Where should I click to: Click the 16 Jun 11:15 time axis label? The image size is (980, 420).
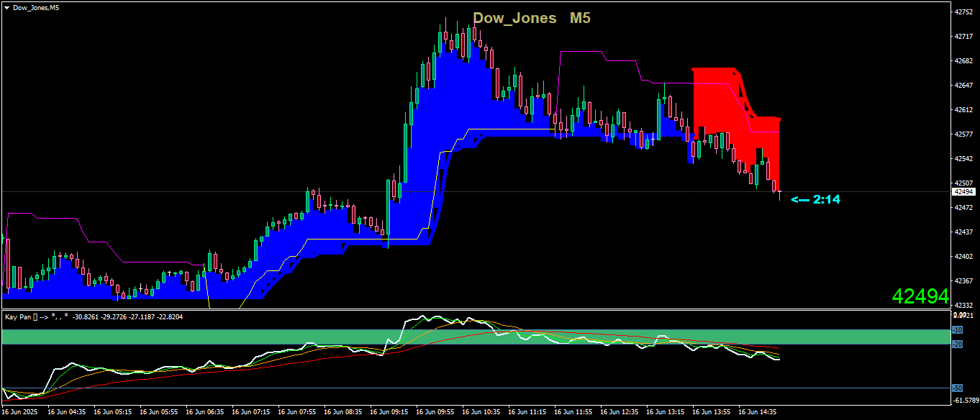[527, 413]
